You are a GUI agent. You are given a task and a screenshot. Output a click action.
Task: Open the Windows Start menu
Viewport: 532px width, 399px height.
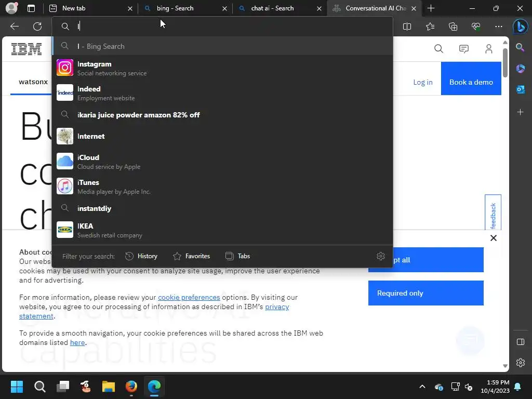(17, 387)
